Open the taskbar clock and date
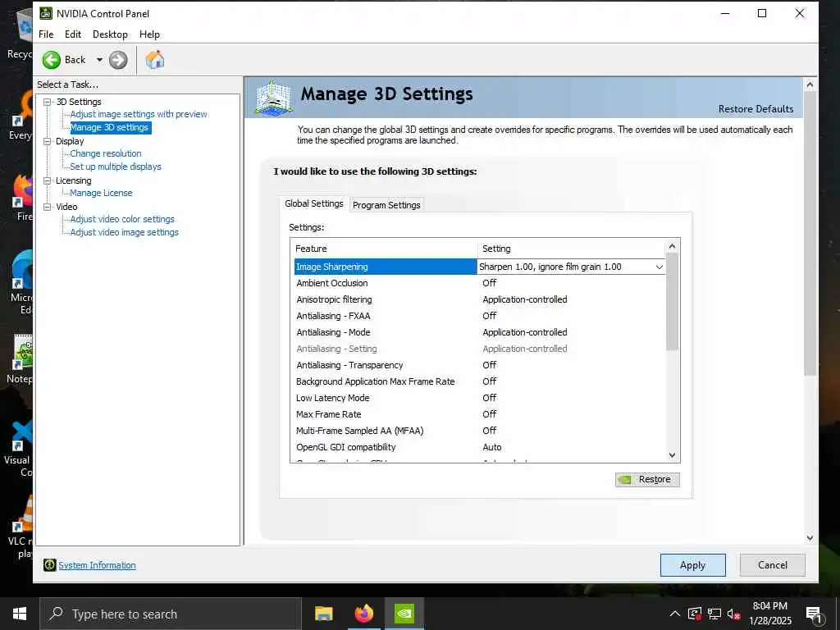840x630 pixels. pos(769,614)
